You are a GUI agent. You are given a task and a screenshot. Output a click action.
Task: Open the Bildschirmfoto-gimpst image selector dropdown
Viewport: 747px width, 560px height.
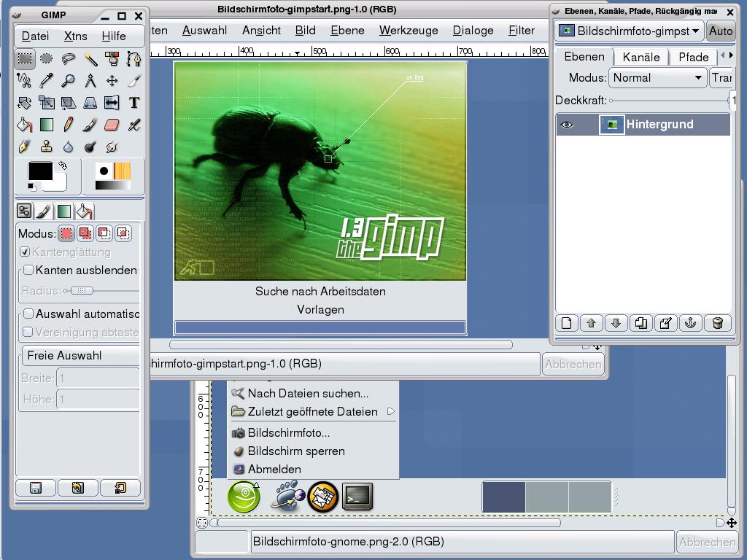(630, 31)
